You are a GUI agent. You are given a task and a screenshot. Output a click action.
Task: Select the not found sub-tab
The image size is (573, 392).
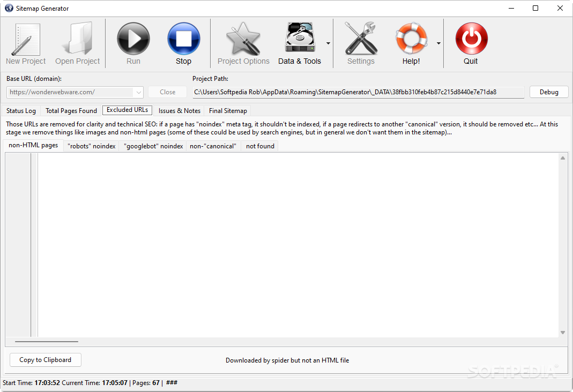pyautogui.click(x=260, y=146)
